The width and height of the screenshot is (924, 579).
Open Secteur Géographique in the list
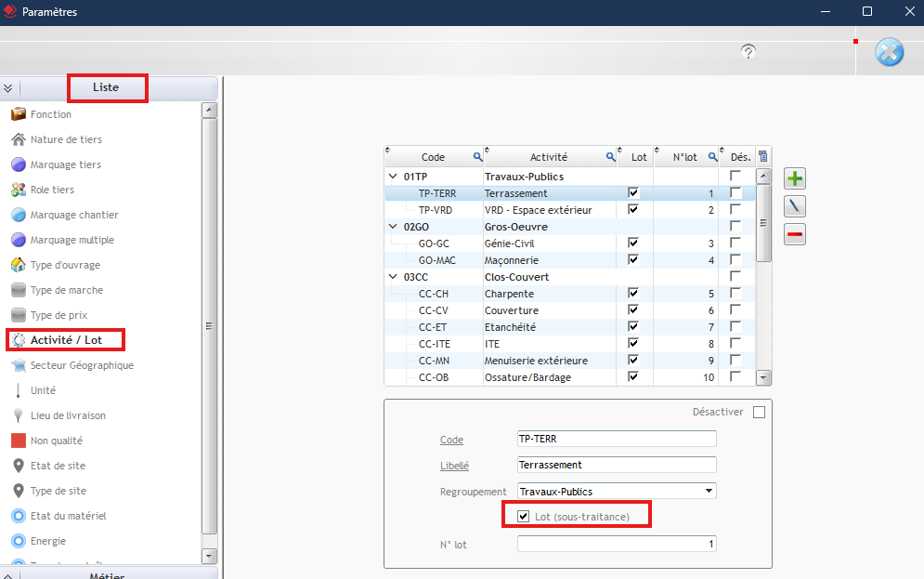[82, 365]
